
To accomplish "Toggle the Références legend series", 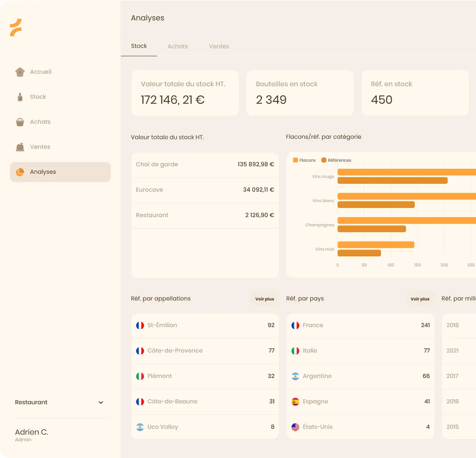I will (x=336, y=160).
